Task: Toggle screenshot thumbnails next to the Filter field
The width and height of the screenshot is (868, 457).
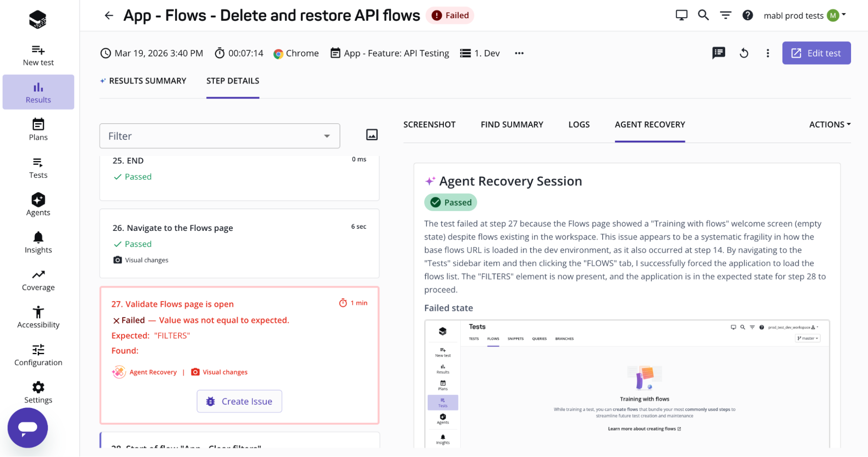Action: [x=372, y=135]
